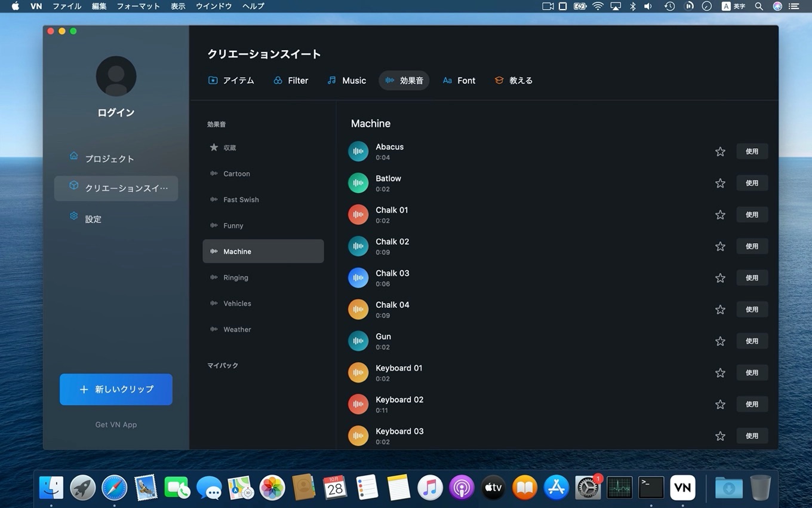
Task: Play the Chalk 01 waveform icon
Action: (358, 215)
